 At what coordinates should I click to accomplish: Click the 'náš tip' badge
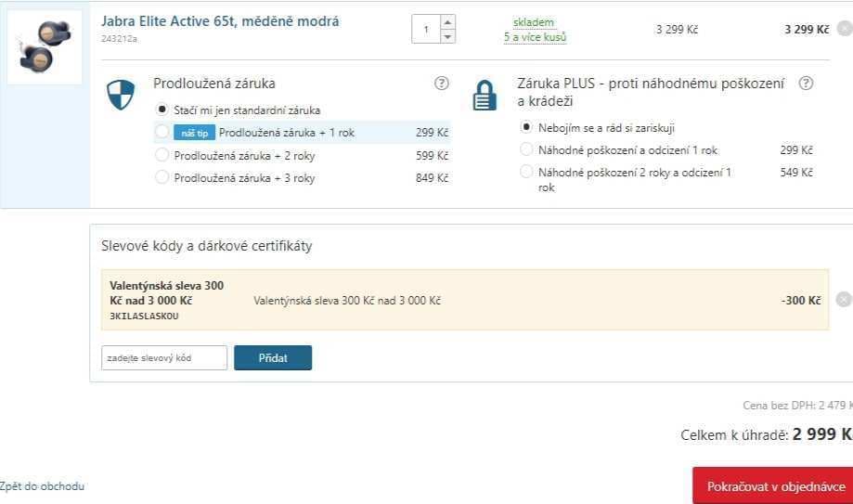tap(194, 133)
